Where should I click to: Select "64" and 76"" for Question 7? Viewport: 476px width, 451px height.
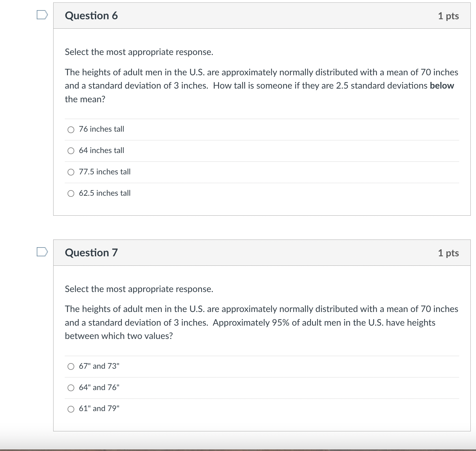coord(71,388)
